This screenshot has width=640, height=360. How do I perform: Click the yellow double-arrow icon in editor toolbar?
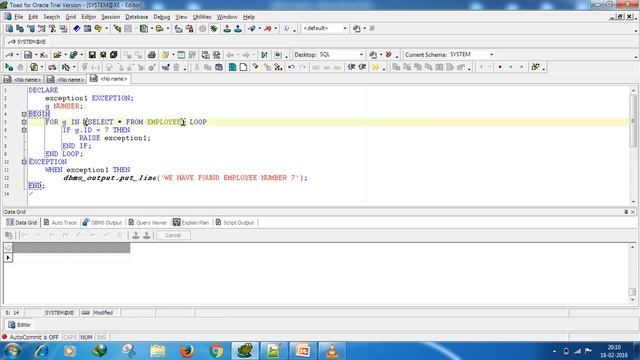pos(376,67)
